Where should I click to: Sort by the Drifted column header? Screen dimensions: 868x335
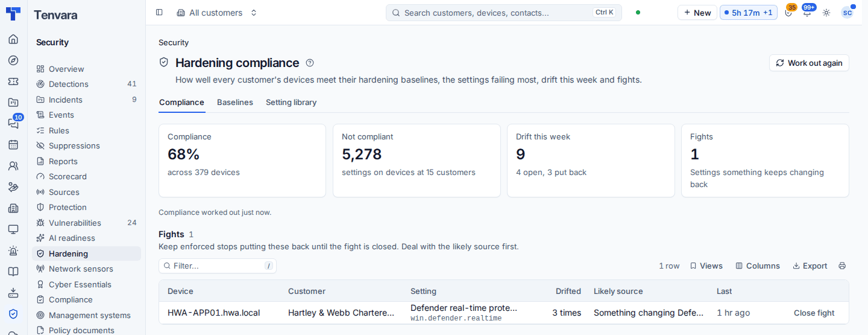coord(568,291)
